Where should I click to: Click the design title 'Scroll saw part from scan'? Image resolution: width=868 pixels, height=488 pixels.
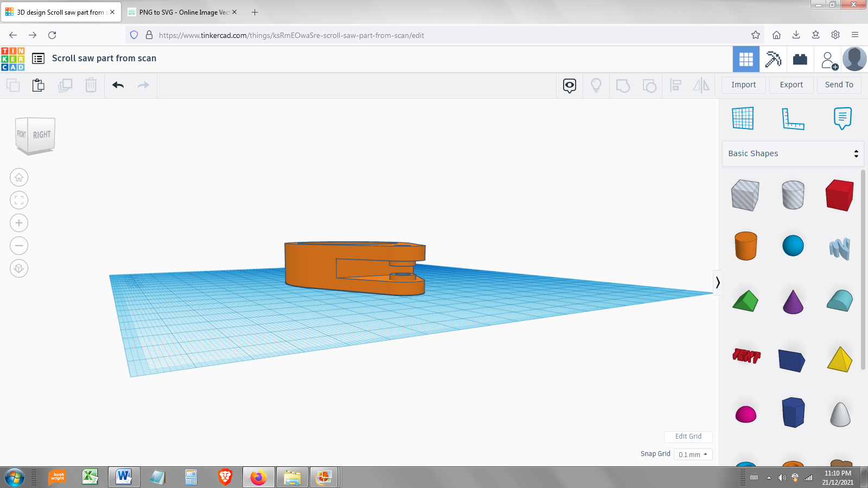pos(104,59)
